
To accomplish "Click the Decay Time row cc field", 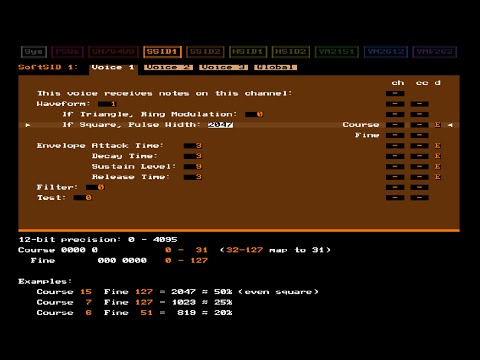I will pyautogui.click(x=419, y=156).
